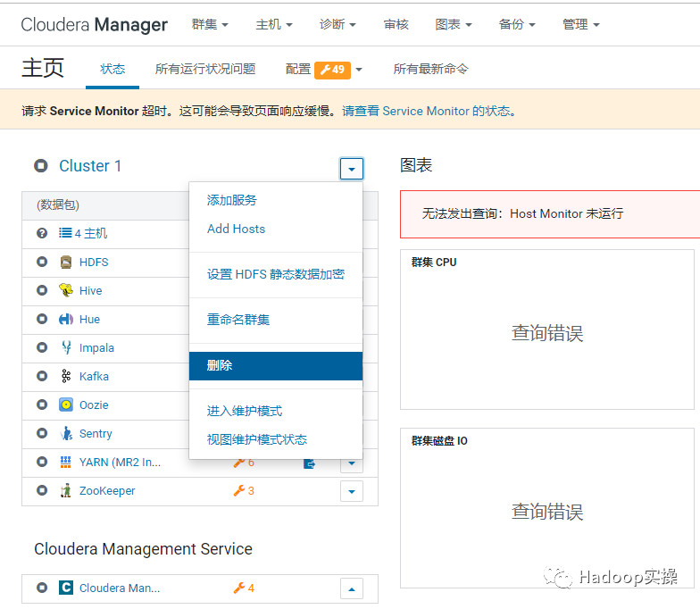Open the ZooKeeper service link
Viewport: 700px width, 609px height.
point(107,491)
